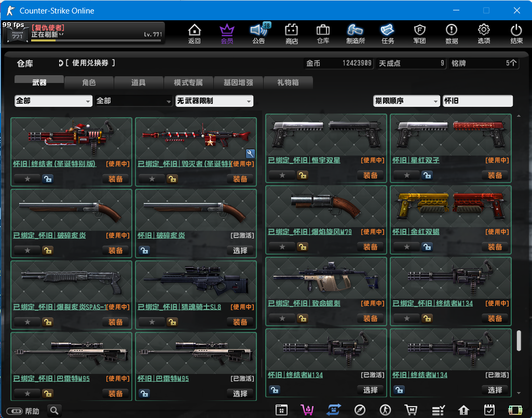Open the 怀旧|金红双蝎 item name link
Image resolution: width=532 pixels, height=418 pixels.
(x=416, y=231)
